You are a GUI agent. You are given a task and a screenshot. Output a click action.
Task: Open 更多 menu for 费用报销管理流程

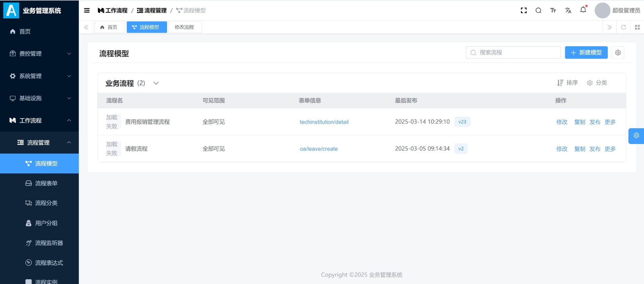(x=610, y=122)
